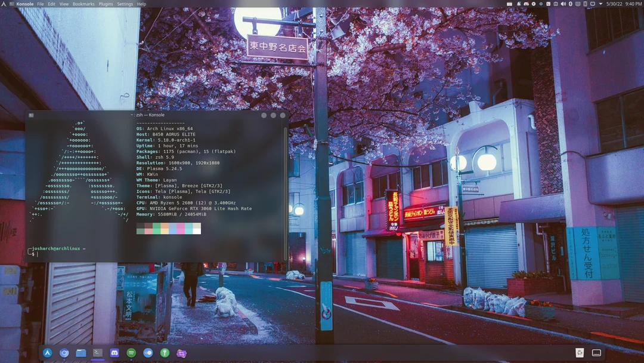Open the Arch application launcher

click(x=48, y=353)
